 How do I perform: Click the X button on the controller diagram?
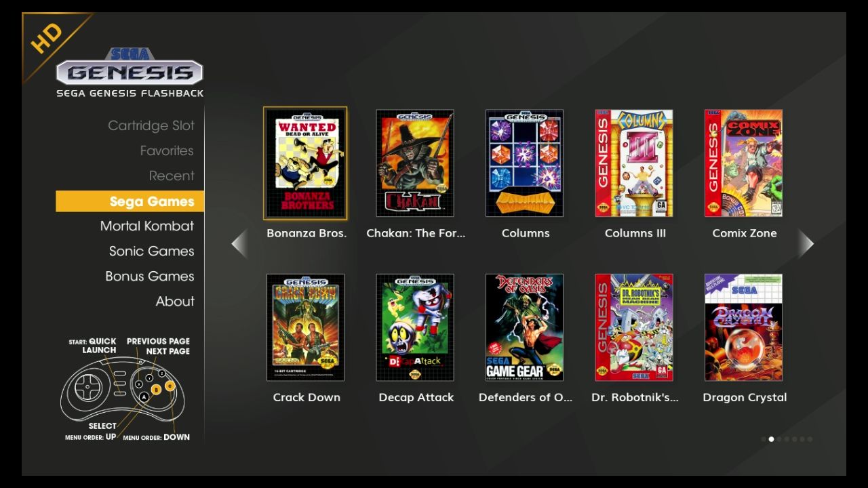[139, 384]
